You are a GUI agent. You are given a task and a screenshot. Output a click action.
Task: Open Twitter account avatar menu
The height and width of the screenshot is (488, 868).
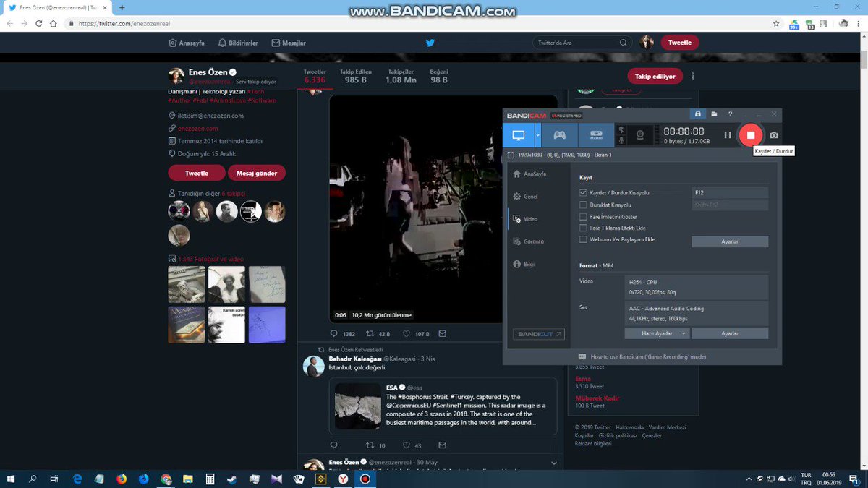click(647, 43)
